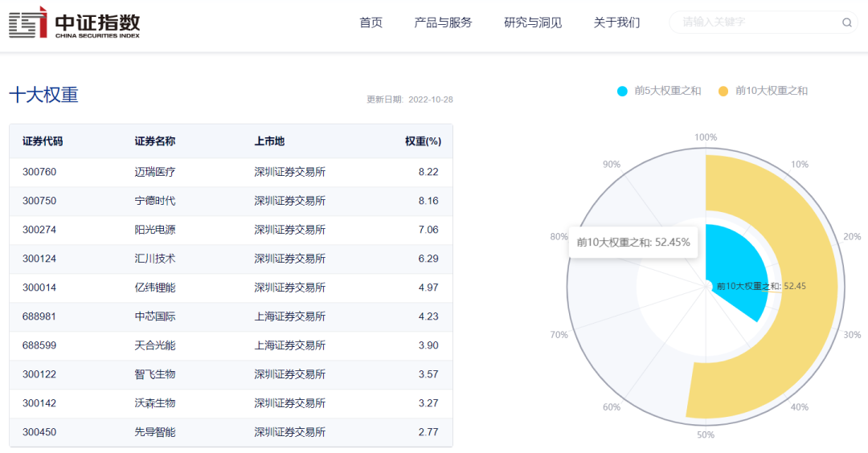Select the 先导智能 table row

[231, 432]
